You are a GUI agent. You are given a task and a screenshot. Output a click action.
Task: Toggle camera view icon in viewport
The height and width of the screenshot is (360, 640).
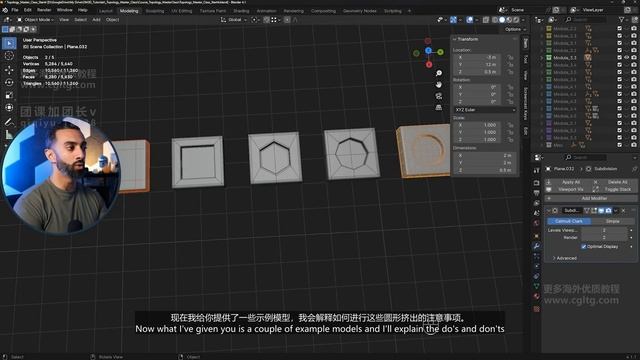coord(439,96)
